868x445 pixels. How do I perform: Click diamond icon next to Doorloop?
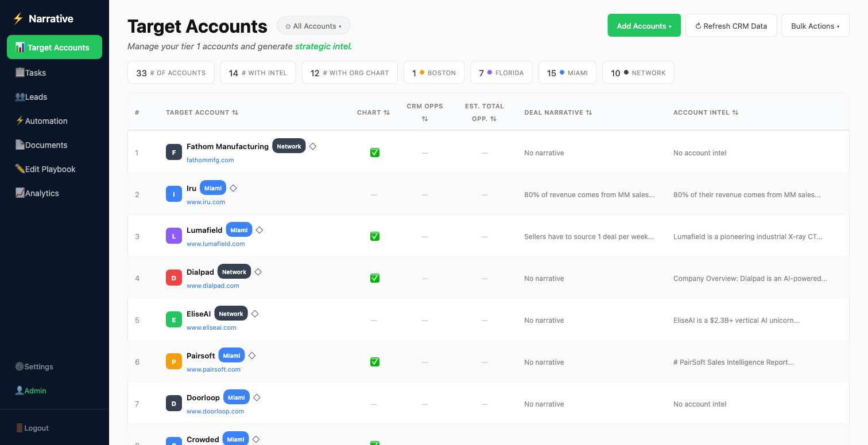point(257,397)
